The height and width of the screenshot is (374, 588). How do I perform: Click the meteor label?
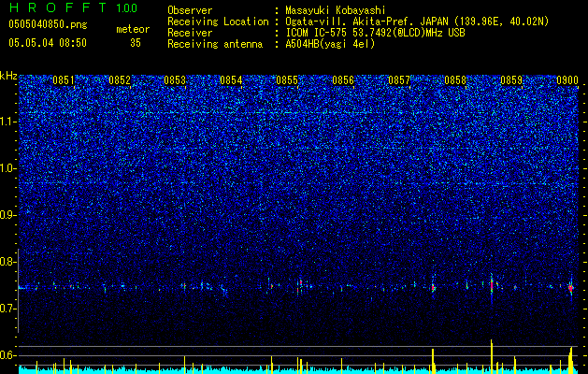click(133, 29)
